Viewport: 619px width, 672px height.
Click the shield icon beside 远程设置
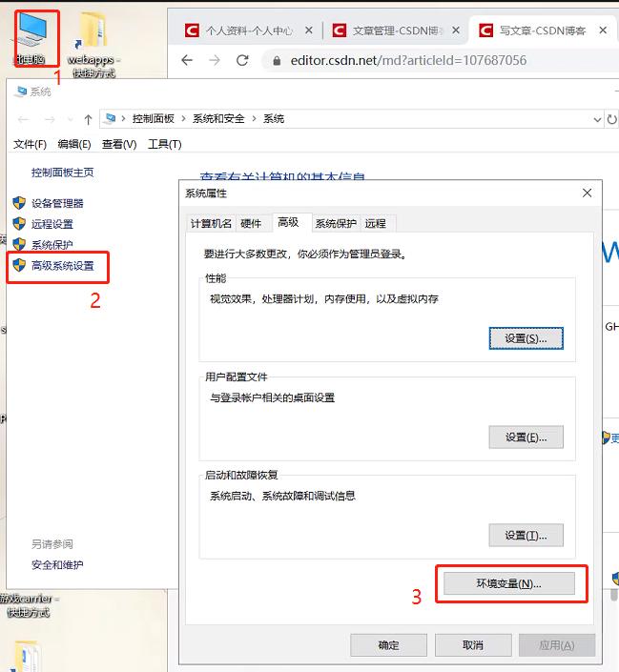coord(19,223)
